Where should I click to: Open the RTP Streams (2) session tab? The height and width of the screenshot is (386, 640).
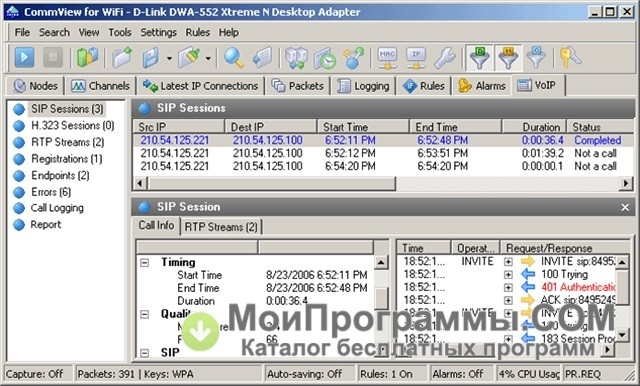pos(221,227)
